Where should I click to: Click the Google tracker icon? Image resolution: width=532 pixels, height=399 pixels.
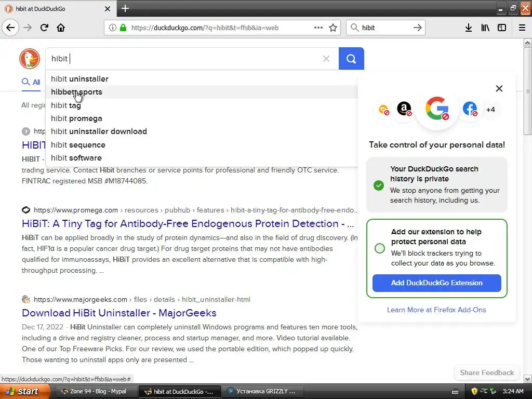click(x=437, y=109)
